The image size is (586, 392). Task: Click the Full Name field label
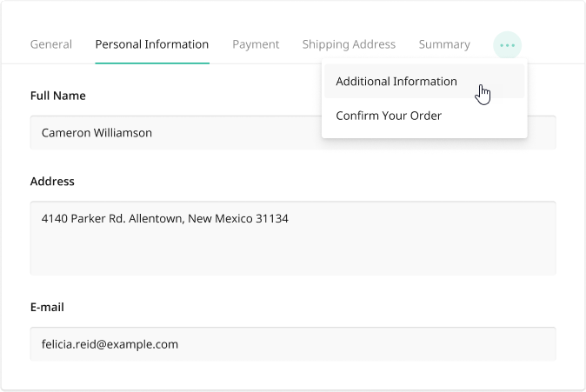pos(57,96)
